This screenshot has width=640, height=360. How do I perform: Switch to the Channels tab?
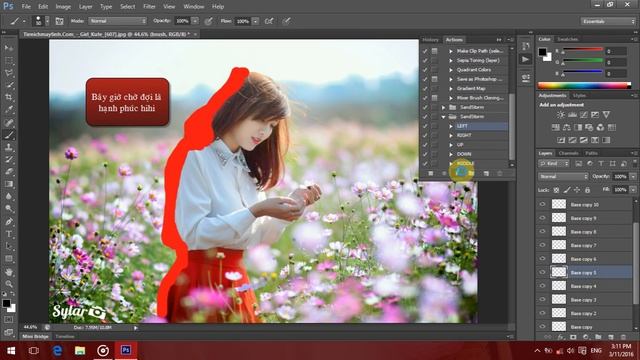point(569,153)
